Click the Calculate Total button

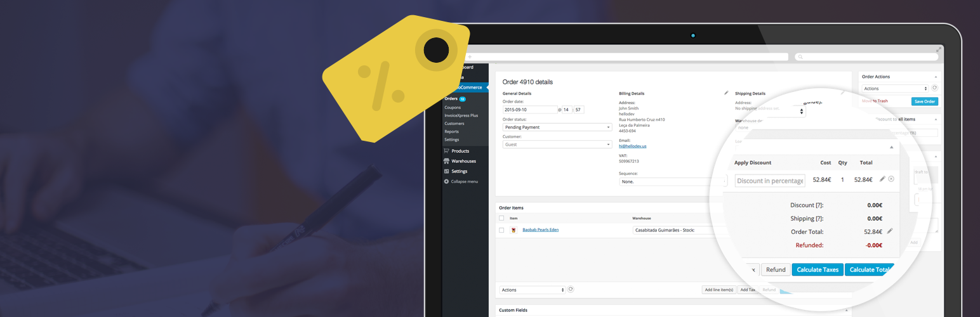pos(870,269)
